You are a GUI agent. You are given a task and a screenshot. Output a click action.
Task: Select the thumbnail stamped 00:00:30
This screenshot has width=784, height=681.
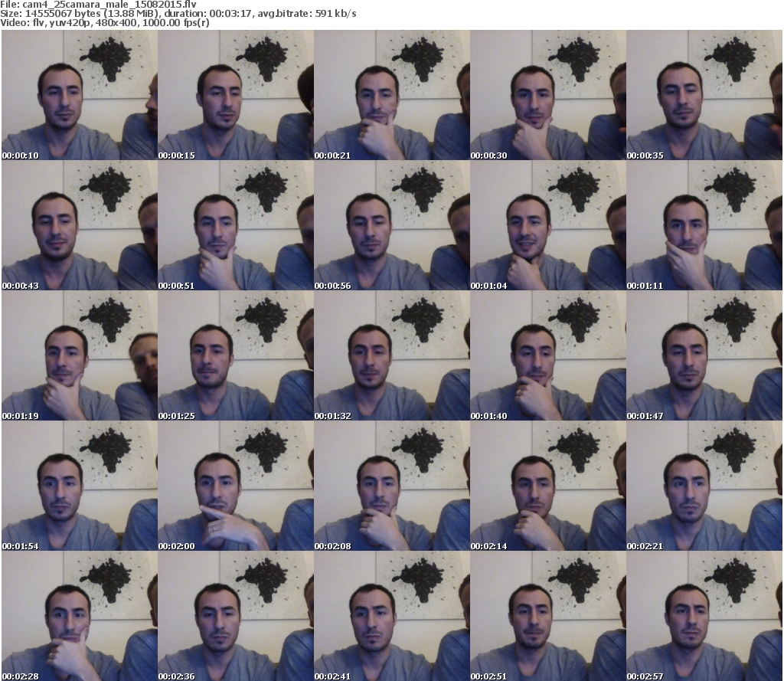tap(548, 95)
